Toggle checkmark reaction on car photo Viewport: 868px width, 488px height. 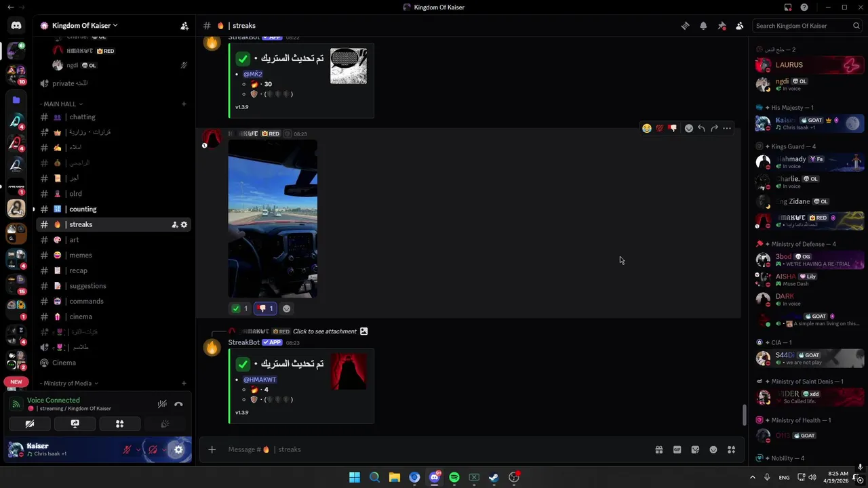[x=239, y=308]
